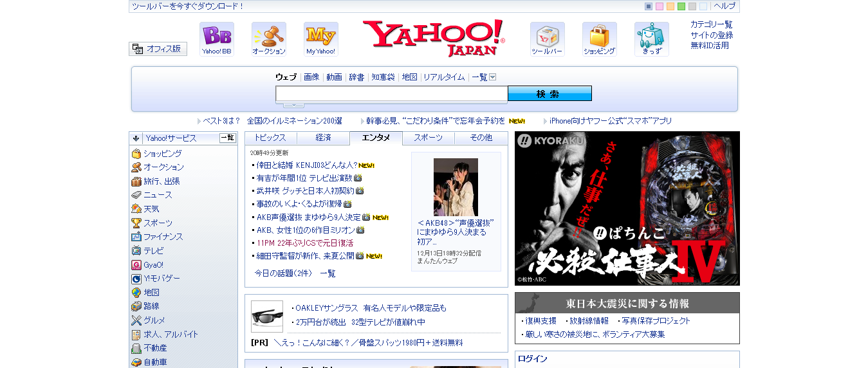This screenshot has height=368, width=868.
Task: Open the Yahoo! BB icon
Action: click(217, 39)
